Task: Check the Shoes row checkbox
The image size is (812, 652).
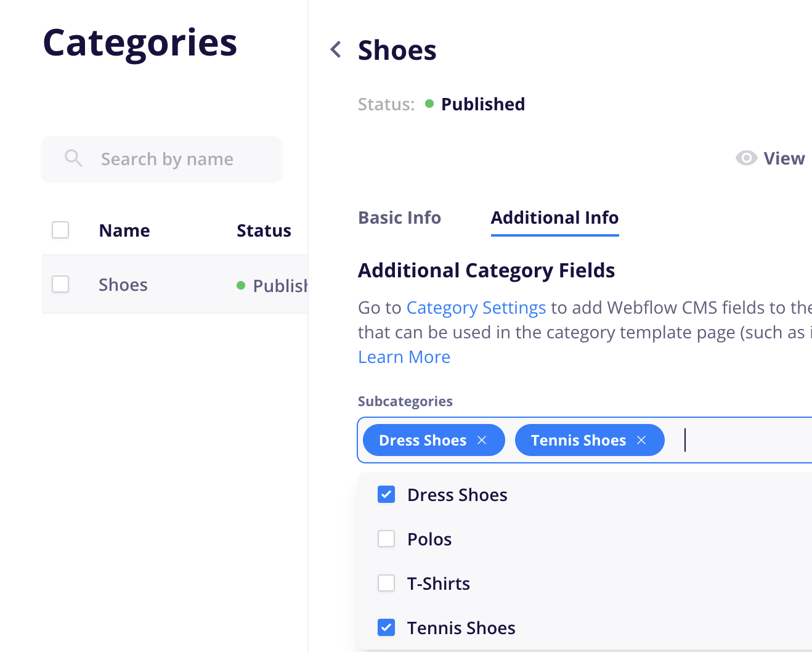Action: point(60,284)
